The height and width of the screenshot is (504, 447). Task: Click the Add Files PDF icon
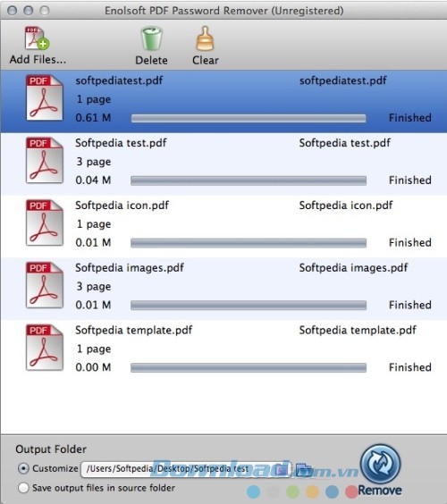click(x=37, y=38)
